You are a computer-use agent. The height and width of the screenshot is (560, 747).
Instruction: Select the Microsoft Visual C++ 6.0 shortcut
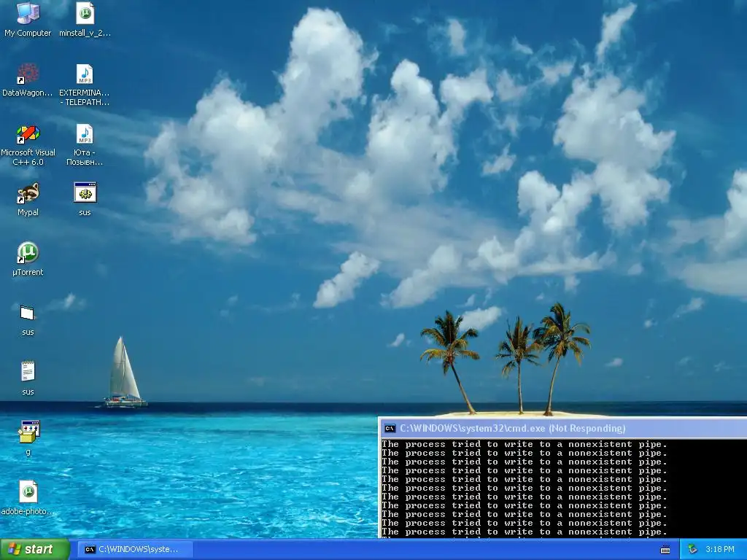click(x=28, y=145)
